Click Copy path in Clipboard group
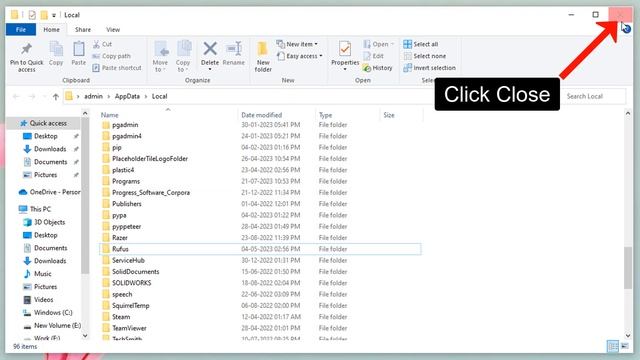Image resolution: width=640 pixels, height=360 pixels. point(111,56)
